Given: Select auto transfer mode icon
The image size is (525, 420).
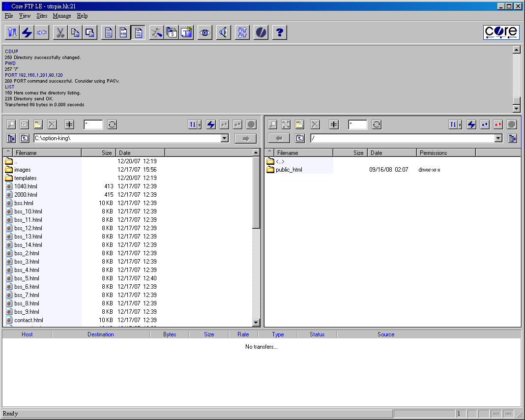Looking at the screenshot, I should point(138,32).
